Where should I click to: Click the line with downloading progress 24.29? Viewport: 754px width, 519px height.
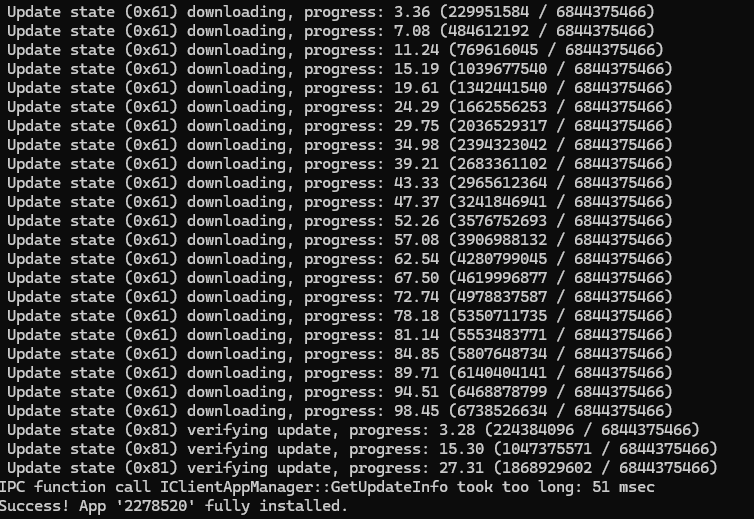[339, 107]
